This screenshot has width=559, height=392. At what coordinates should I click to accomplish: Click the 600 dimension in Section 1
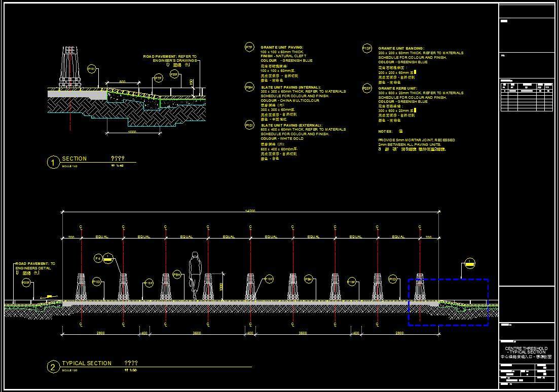pyautogui.click(x=123, y=82)
